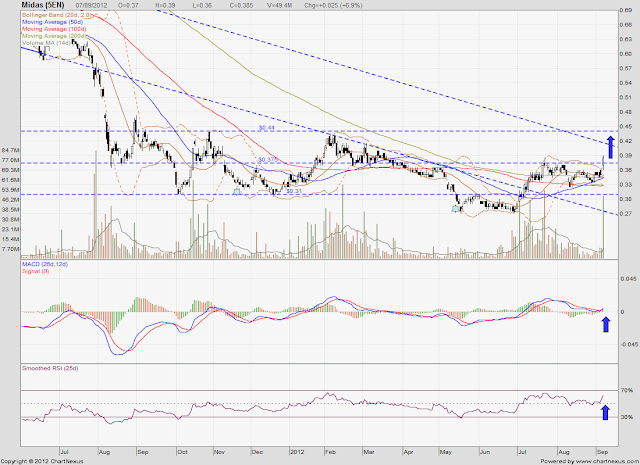The image size is (640, 465).
Task: Click the '$0.375' price line label
Action: point(267,160)
